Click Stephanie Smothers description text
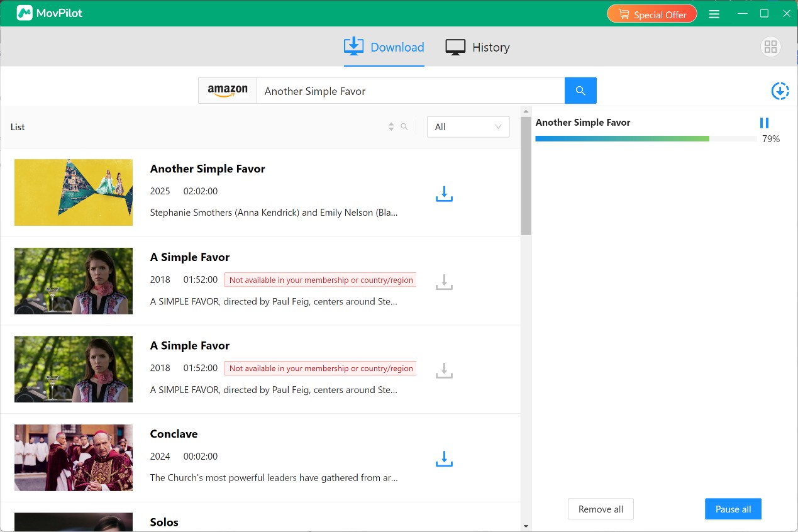Viewport: 798px width, 532px height. 274,213
